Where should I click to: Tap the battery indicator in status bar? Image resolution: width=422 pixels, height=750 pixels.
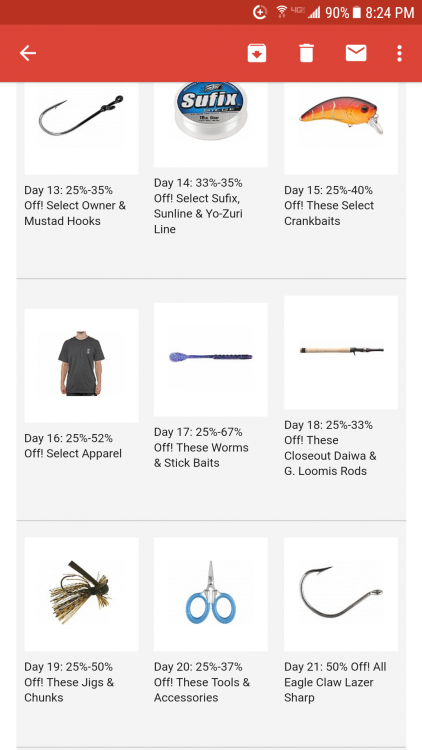[356, 12]
